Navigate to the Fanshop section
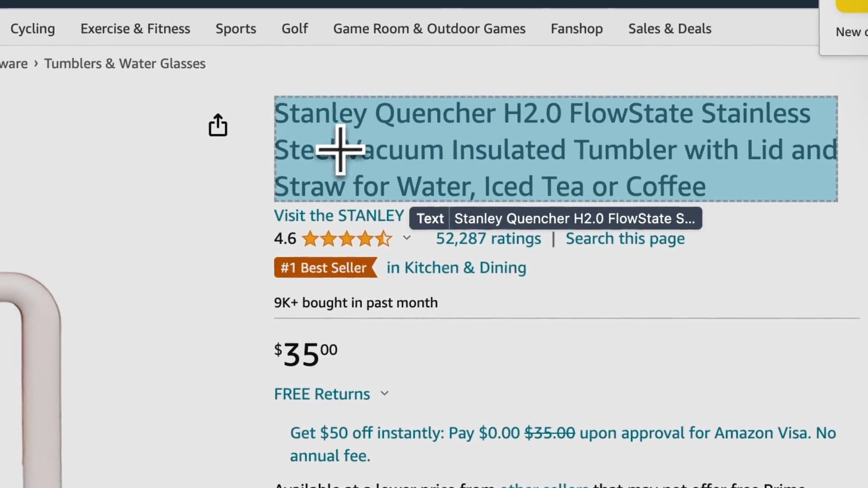 (576, 28)
